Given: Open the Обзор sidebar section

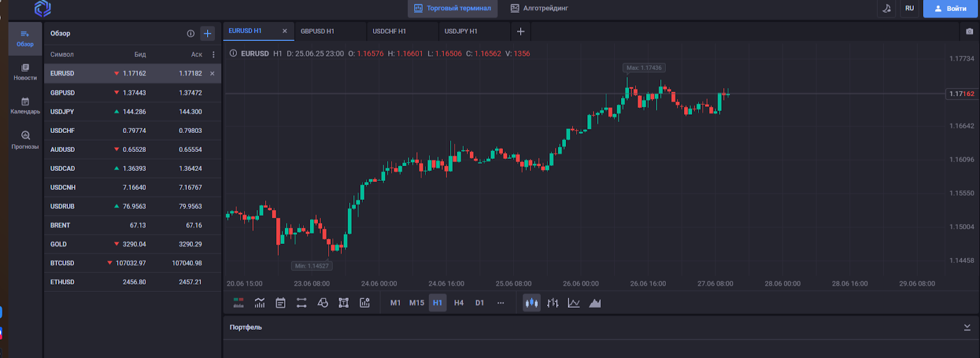Looking at the screenshot, I should [x=25, y=38].
